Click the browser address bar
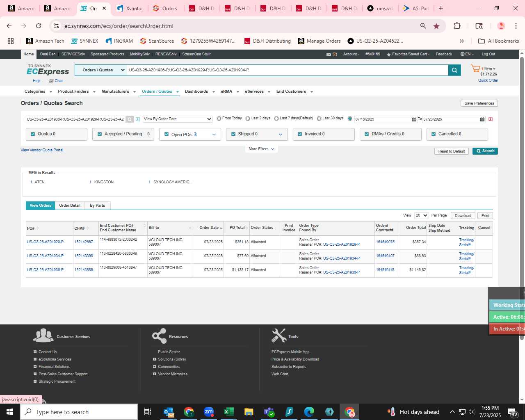The image size is (525, 420). pyautogui.click(x=239, y=26)
